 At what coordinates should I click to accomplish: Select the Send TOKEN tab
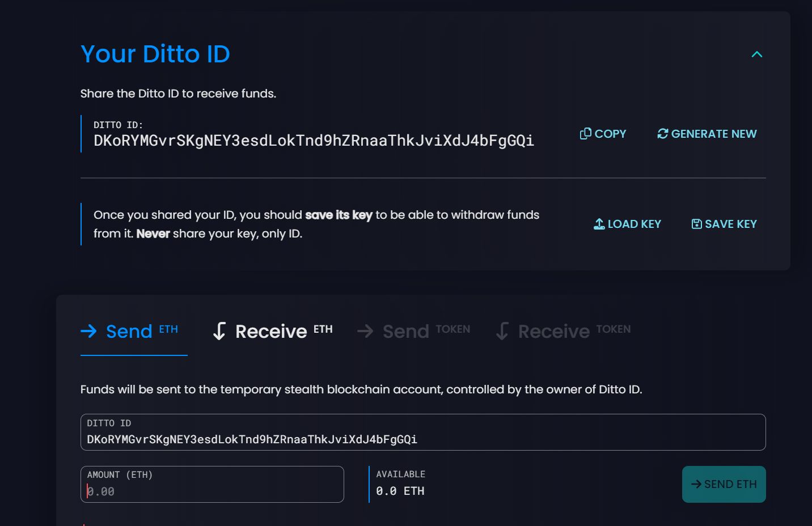pyautogui.click(x=414, y=331)
